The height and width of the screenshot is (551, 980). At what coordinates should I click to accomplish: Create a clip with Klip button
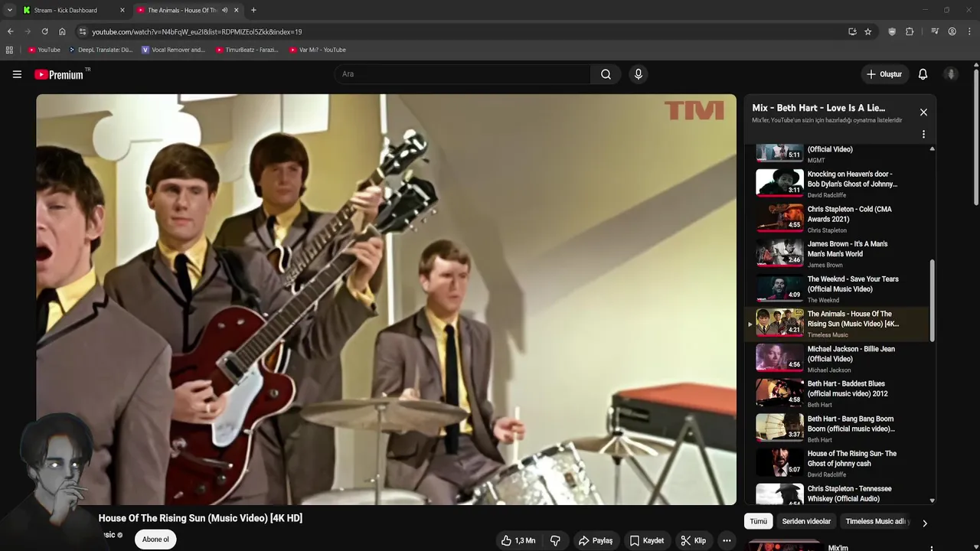coord(694,540)
